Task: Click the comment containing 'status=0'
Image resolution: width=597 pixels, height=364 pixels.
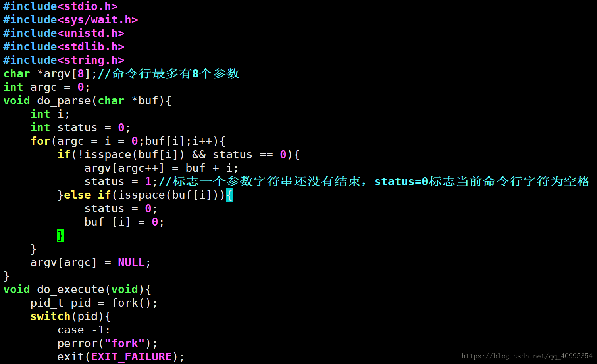Action: tap(374, 182)
